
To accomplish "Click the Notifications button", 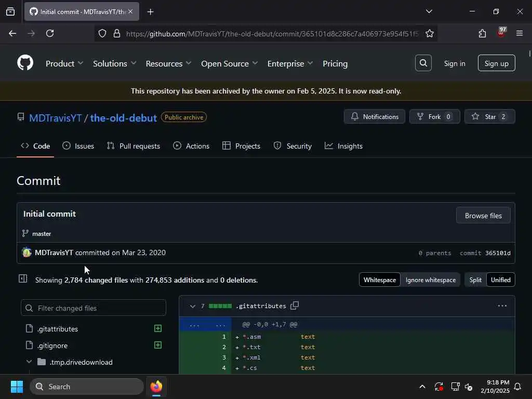I will point(375,116).
